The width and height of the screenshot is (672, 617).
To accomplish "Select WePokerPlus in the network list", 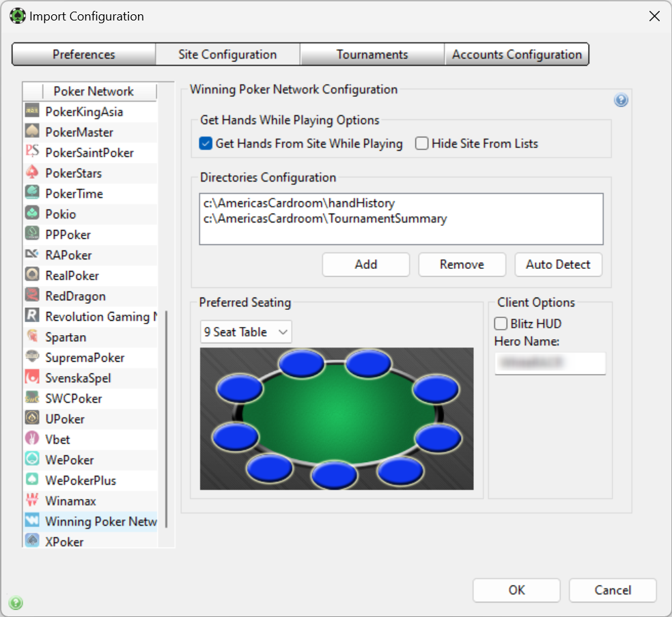I will (91, 480).
